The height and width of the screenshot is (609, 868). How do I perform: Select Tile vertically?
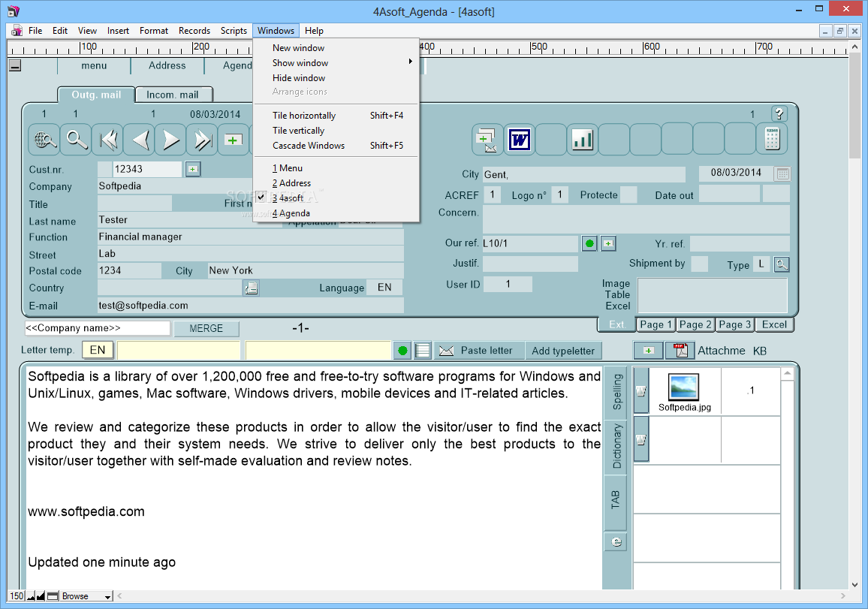tap(336, 131)
